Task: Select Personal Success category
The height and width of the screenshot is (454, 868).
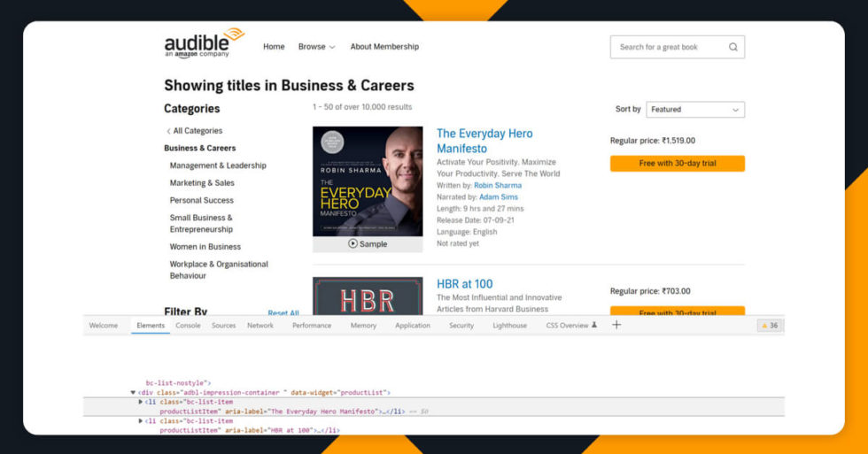Action: coord(202,200)
